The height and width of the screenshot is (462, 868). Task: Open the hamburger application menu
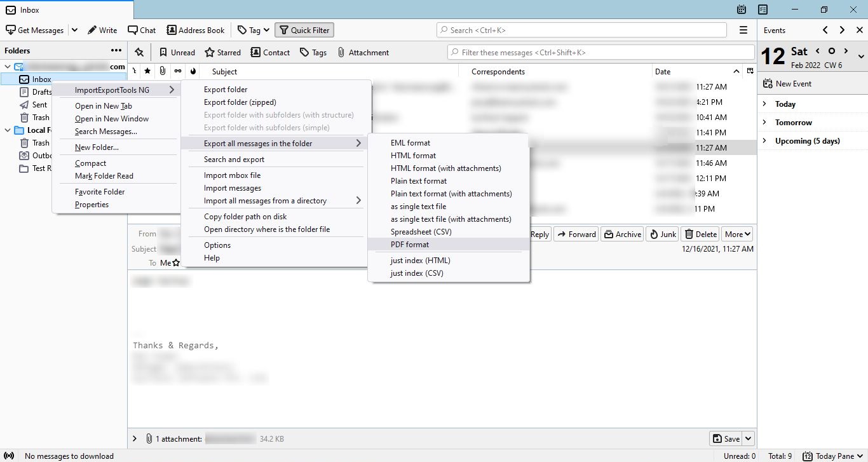point(743,30)
